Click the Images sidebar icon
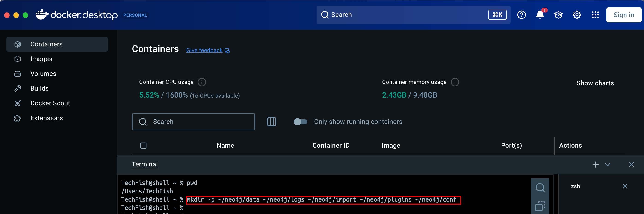 18,59
